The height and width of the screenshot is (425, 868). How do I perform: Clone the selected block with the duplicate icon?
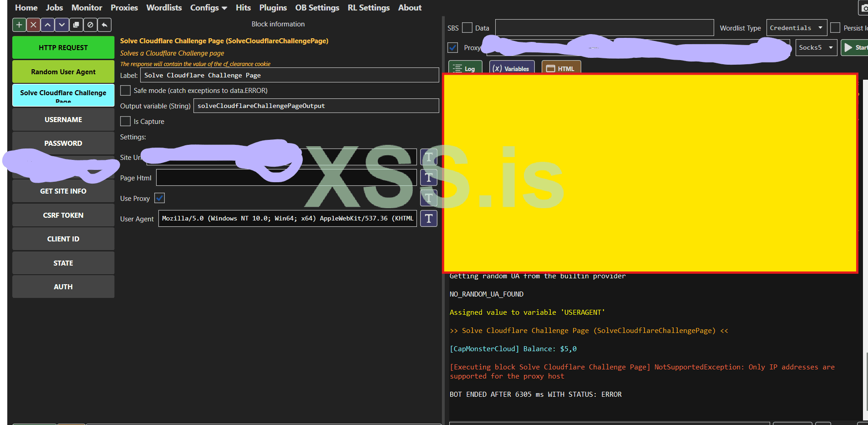(76, 25)
